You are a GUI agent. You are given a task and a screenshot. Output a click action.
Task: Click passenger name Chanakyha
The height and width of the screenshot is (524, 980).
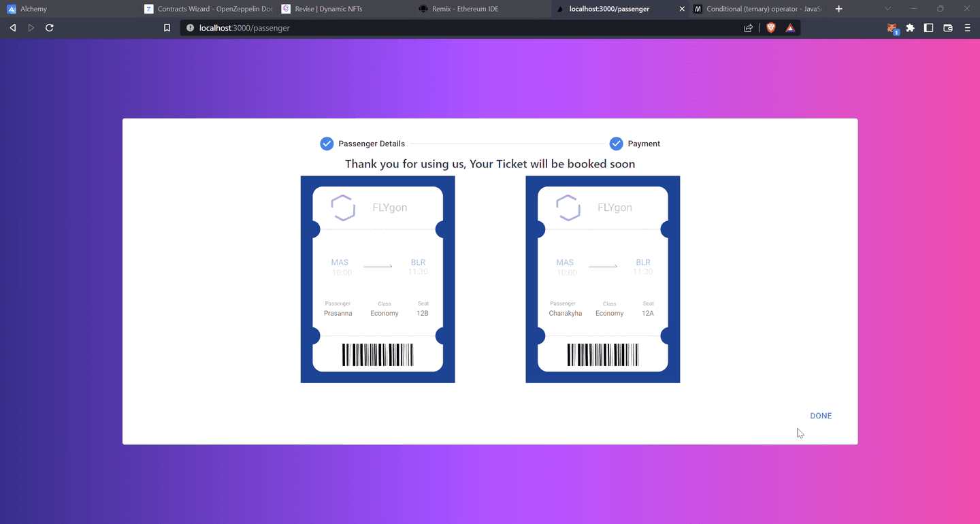(x=566, y=313)
